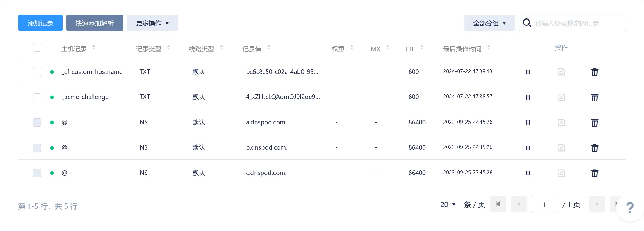This screenshot has width=644, height=231.
Task: Click the 2024-07-22 17:38:57 timestamp
Action: coord(468,97)
